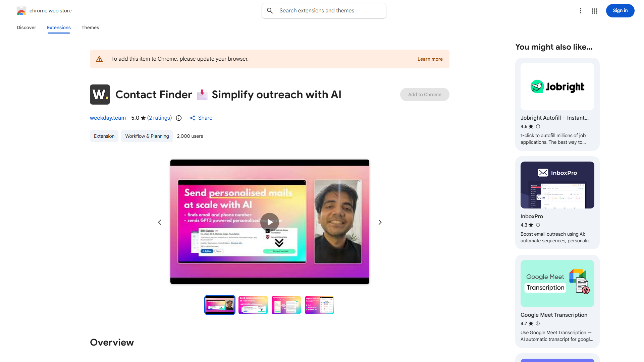Click the InboxPro rating info icon

coord(538,225)
